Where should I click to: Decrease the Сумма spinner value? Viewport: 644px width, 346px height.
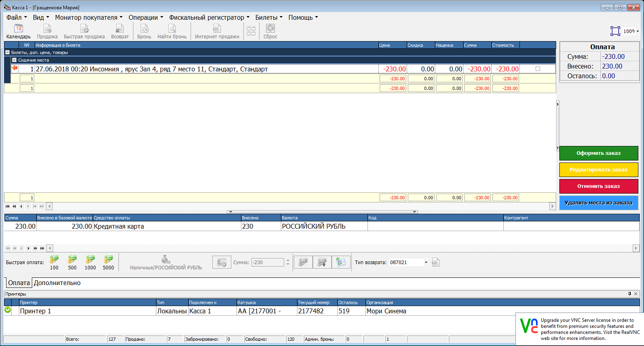coord(288,265)
